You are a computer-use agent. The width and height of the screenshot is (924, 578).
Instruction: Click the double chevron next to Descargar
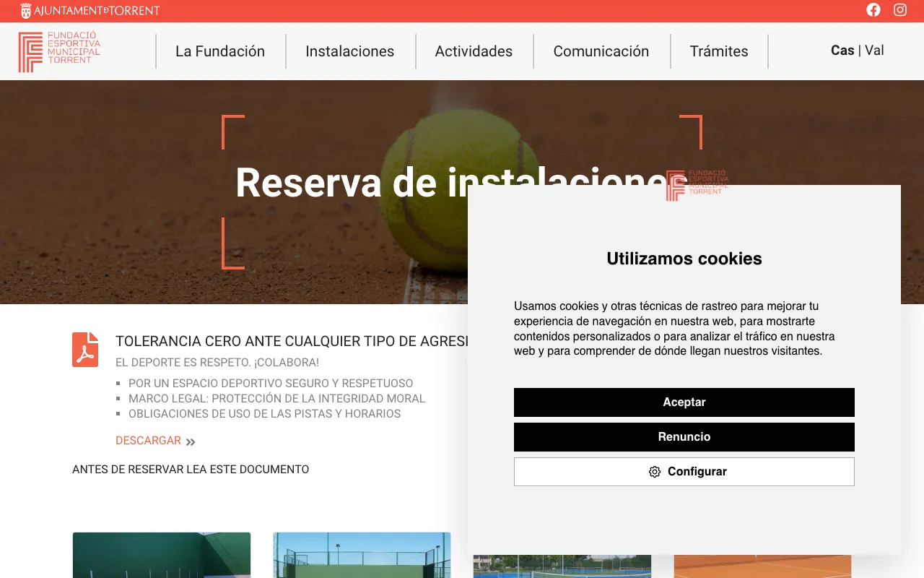(x=191, y=441)
